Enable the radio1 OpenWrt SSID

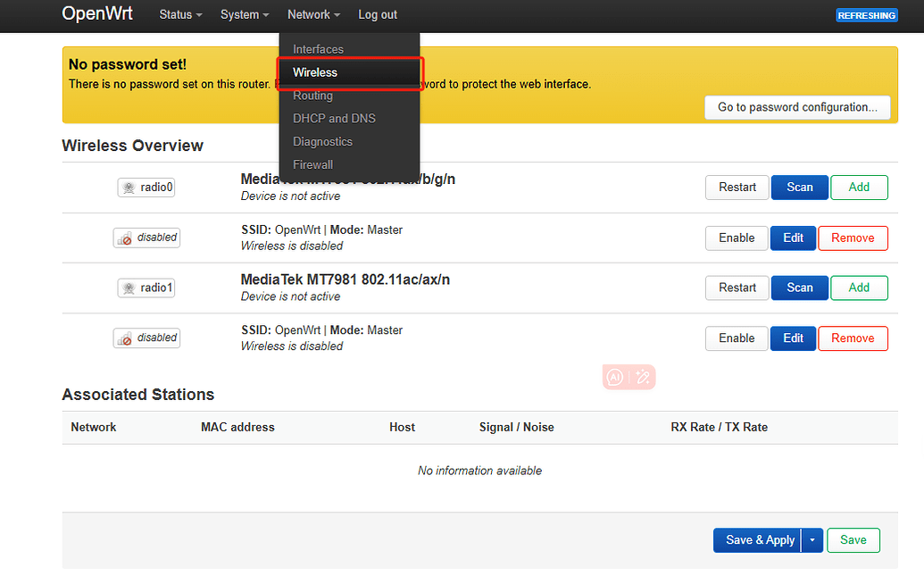click(x=737, y=338)
